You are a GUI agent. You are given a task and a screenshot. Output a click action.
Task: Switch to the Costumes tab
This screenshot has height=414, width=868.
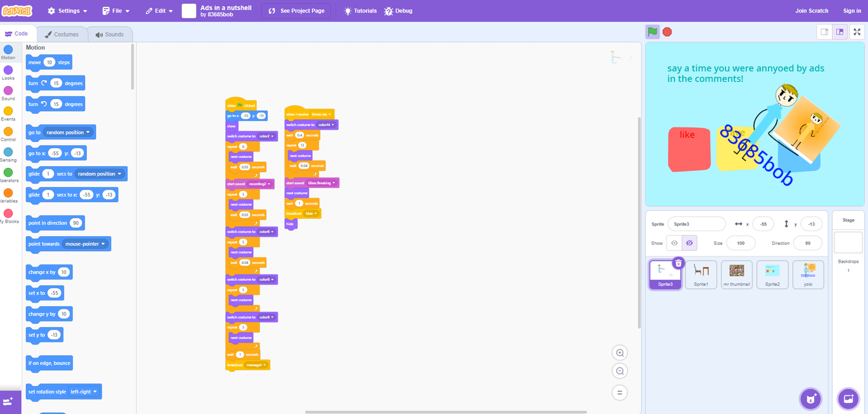click(61, 34)
